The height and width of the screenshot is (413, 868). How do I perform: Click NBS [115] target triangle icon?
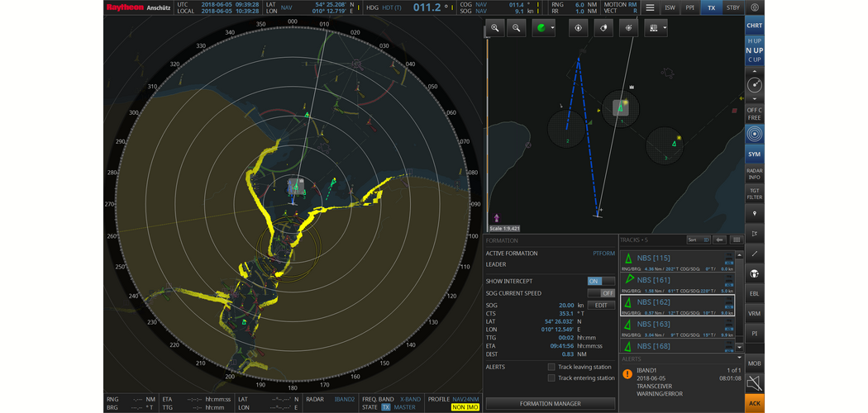click(x=628, y=258)
